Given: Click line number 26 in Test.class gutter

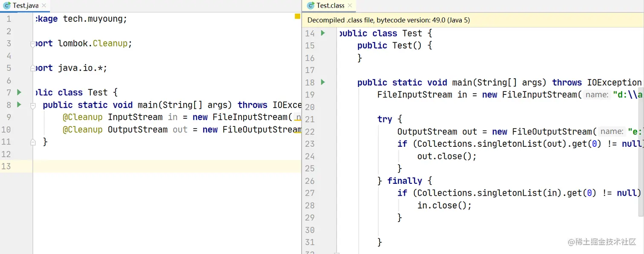Looking at the screenshot, I should click(x=310, y=181).
